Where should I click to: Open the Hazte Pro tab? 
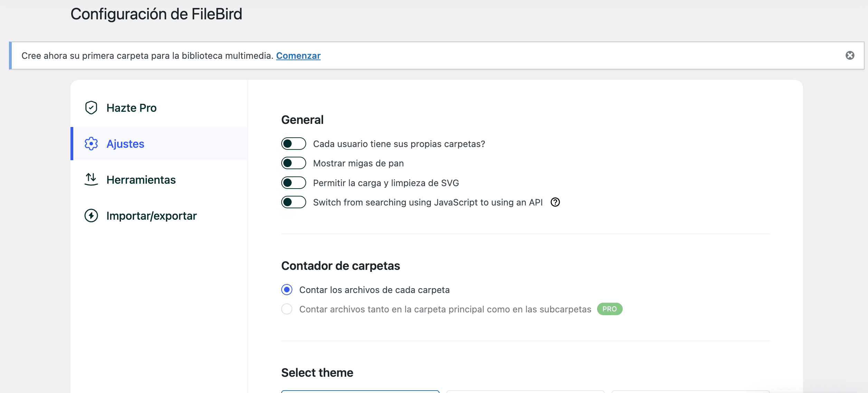coord(131,108)
